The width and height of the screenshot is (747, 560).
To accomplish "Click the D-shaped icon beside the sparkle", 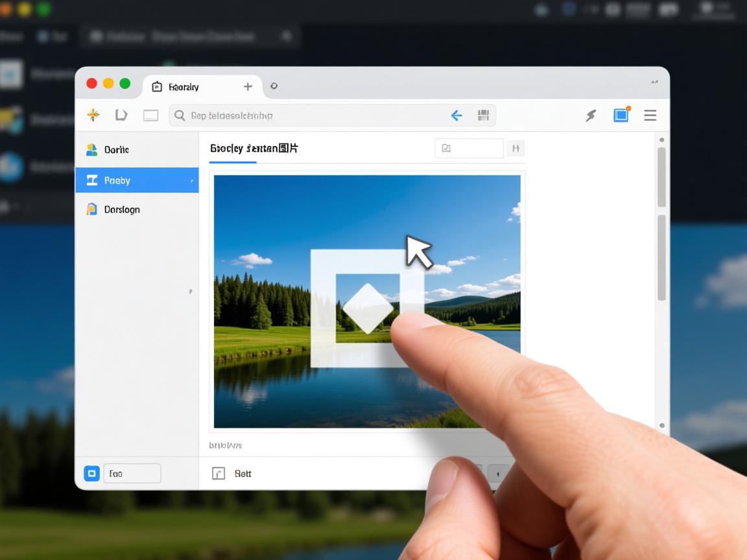I will point(121,115).
